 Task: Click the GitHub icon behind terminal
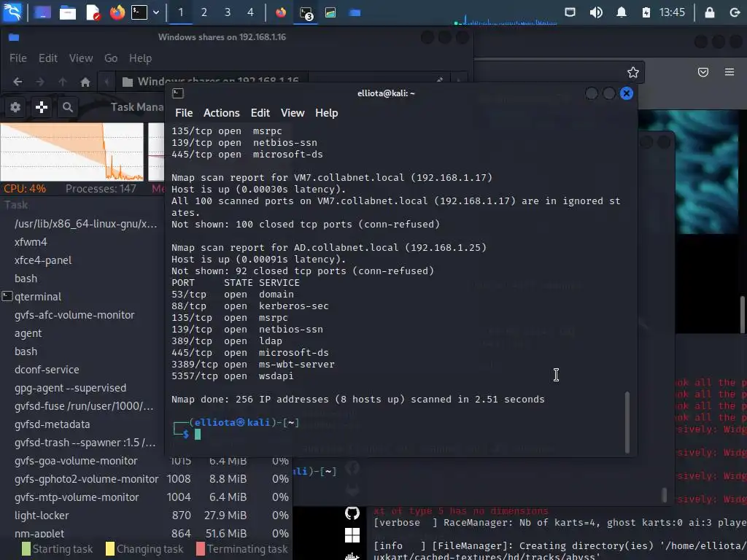point(352,513)
